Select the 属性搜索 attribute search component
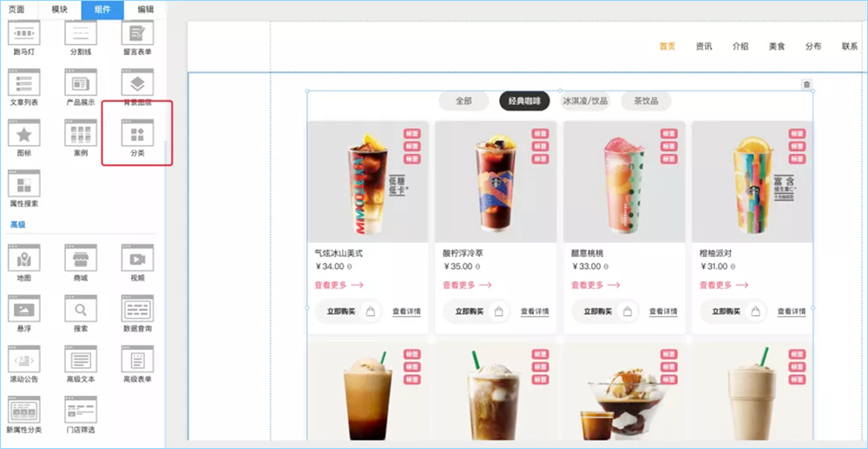This screenshot has height=449, width=868. pos(23,188)
